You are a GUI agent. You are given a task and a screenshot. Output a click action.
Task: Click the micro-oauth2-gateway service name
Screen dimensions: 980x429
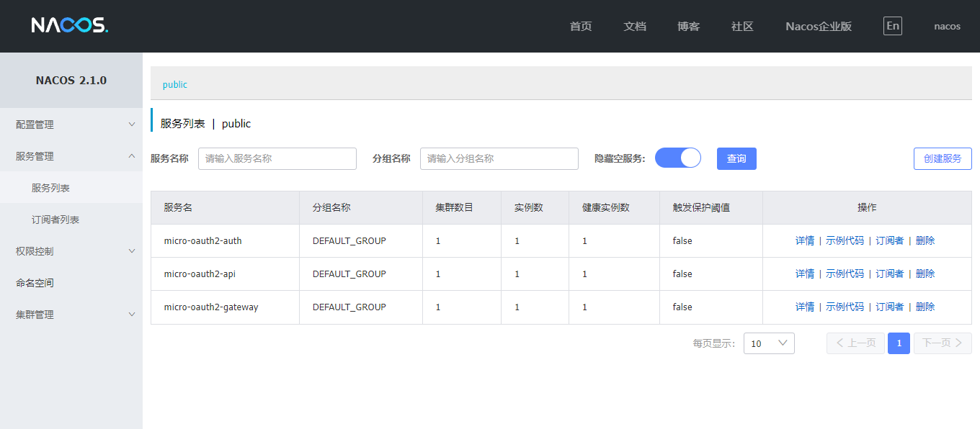tap(211, 307)
